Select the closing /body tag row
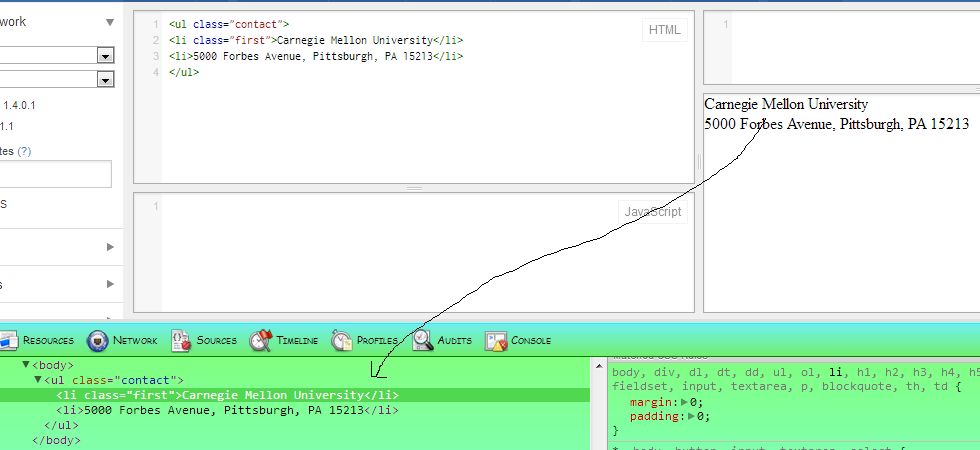Viewport: 980px width, 450px height. click(x=56, y=441)
